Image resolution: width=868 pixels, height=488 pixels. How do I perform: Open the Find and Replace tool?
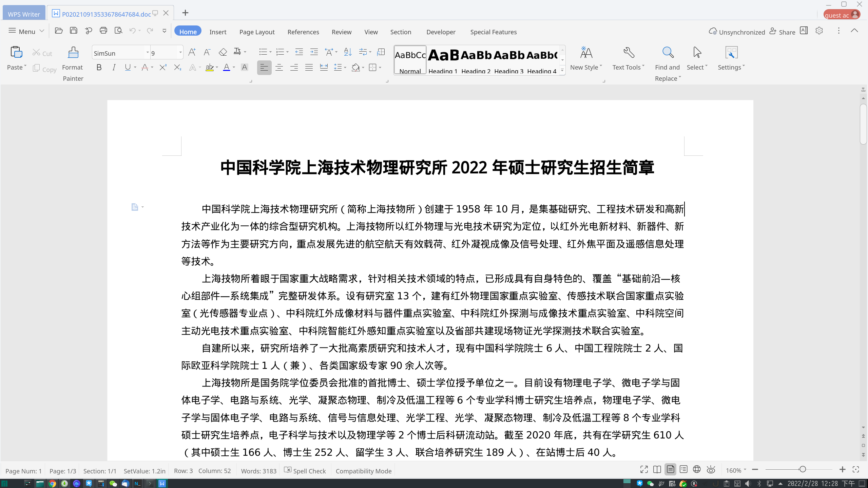(667, 53)
